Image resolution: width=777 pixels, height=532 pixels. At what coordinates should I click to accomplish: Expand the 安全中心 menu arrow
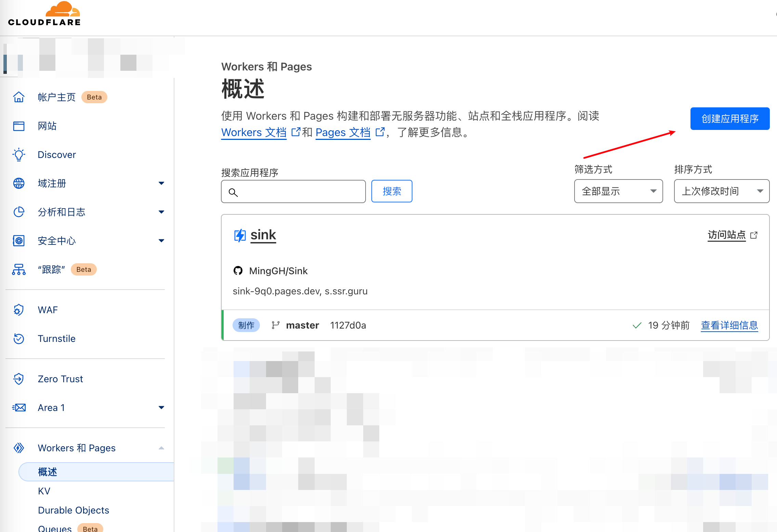tap(161, 241)
